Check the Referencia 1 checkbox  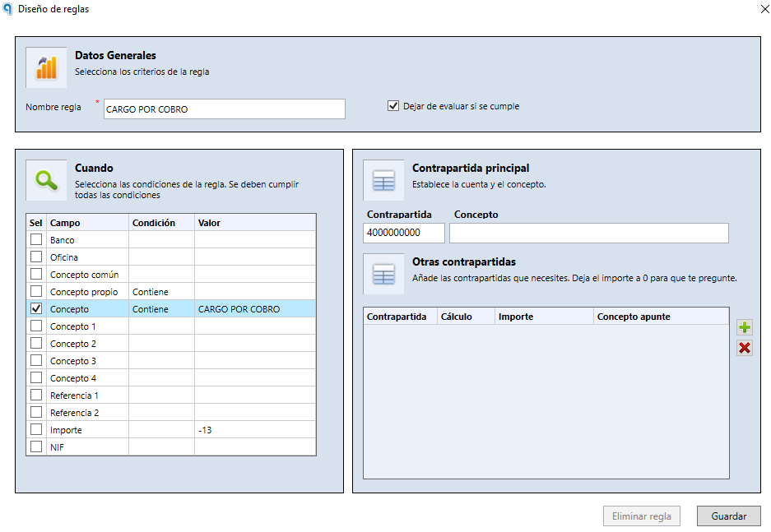(x=36, y=395)
